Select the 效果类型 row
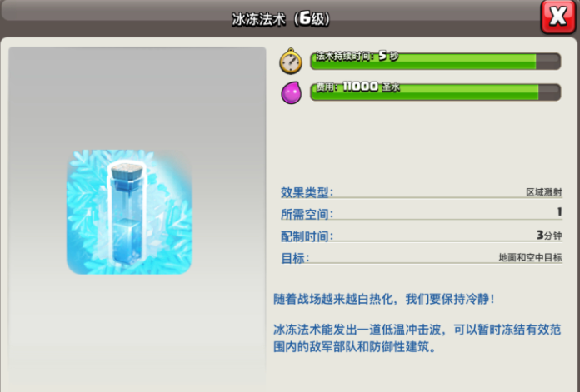580x392 pixels. pos(422,192)
